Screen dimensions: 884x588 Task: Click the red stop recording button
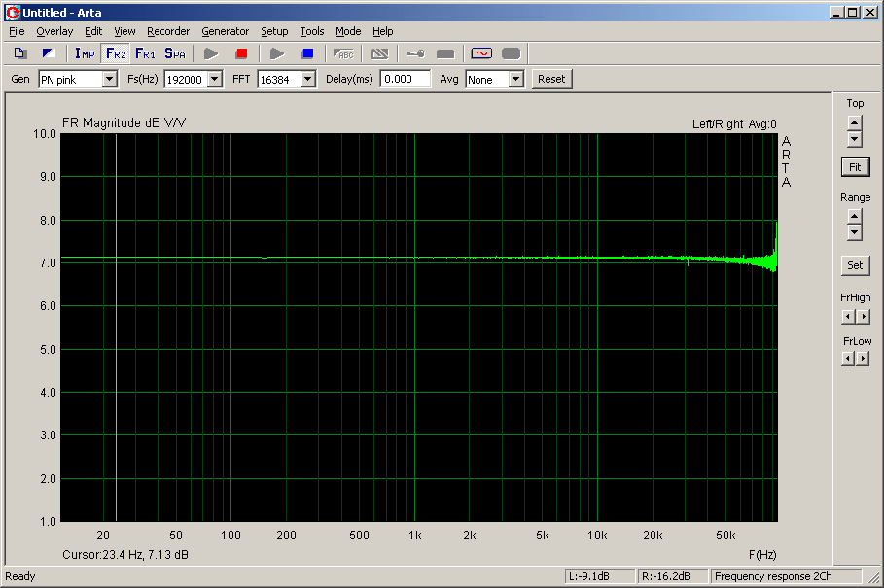pyautogui.click(x=242, y=53)
